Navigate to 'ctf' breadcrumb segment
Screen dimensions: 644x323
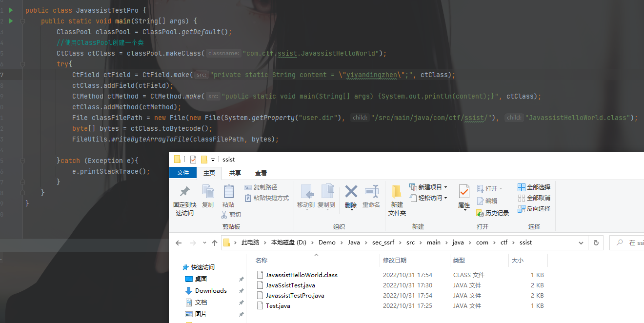click(x=504, y=242)
